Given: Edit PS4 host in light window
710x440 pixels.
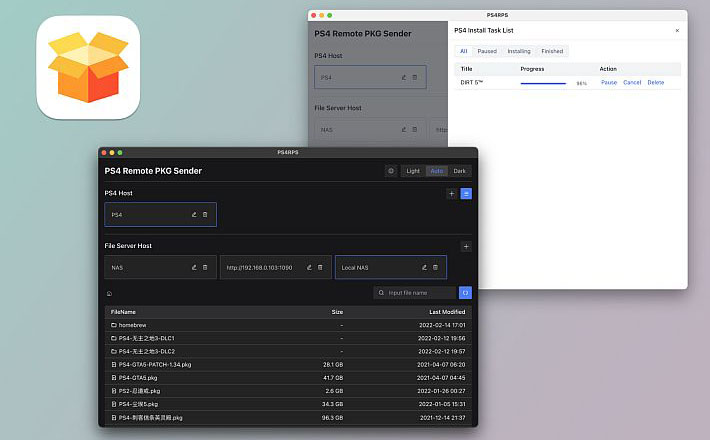Looking at the screenshot, I should point(403,77).
